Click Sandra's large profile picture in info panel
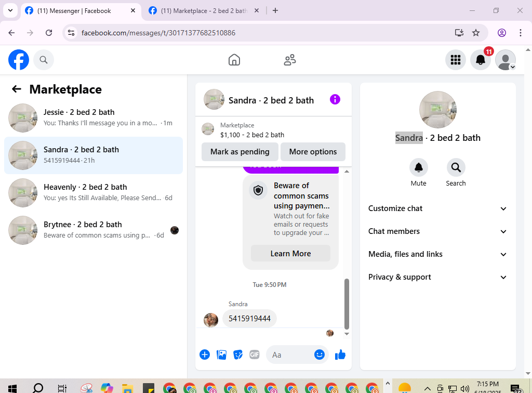This screenshot has height=393, width=532. 437,110
